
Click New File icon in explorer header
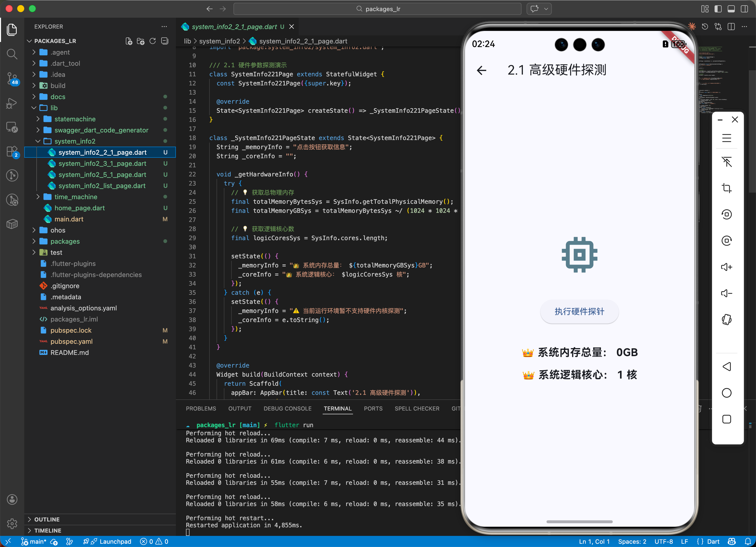pos(129,41)
